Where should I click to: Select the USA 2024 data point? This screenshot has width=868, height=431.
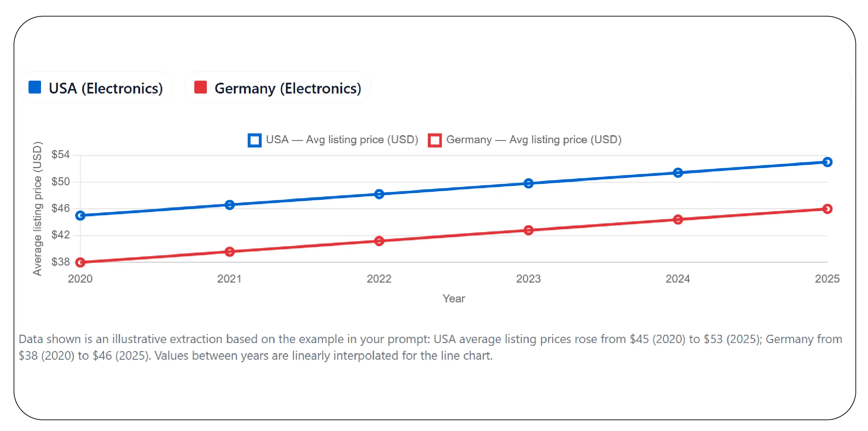point(678,173)
